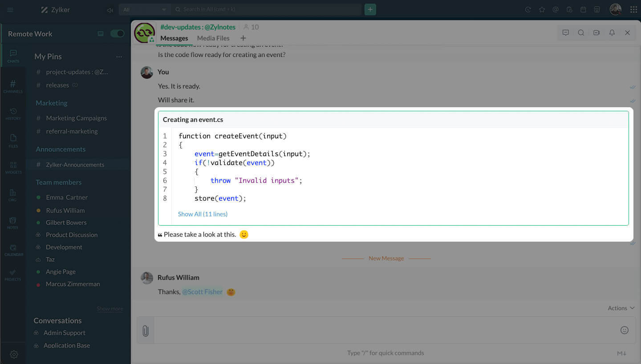
Task: Click the icon left of Remote Work toggle
Action: 101,33
